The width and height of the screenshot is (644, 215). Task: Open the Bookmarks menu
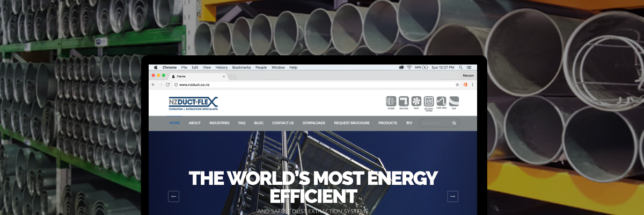click(x=241, y=67)
